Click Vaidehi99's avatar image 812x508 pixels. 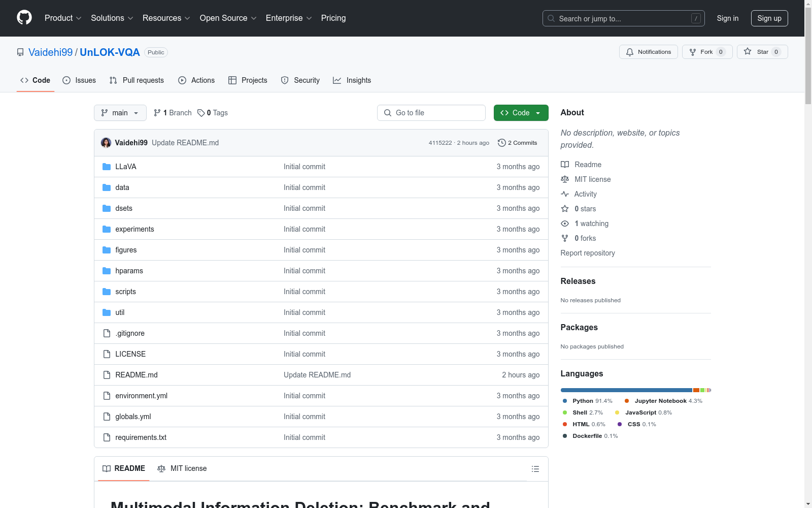click(106, 143)
